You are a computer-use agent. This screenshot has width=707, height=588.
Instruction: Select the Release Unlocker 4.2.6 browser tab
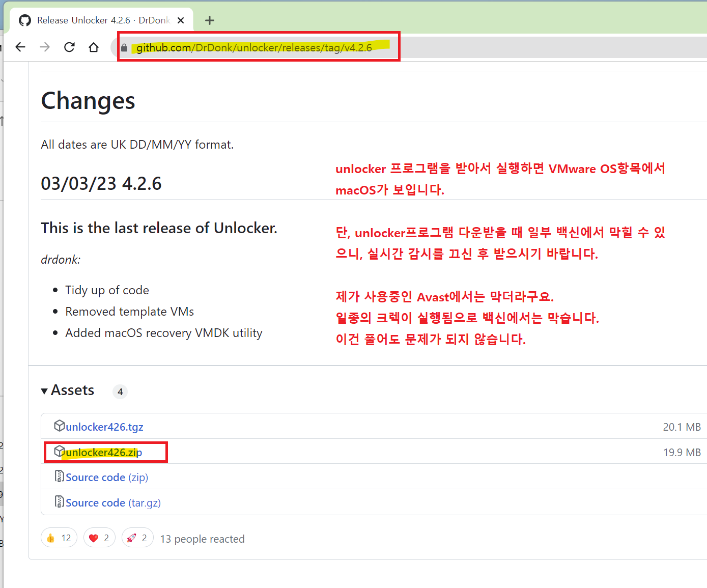coord(102,20)
